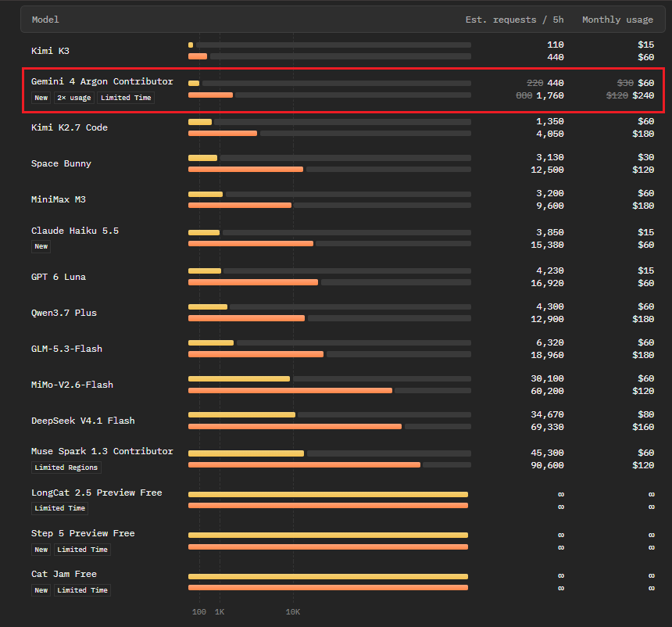Click the '2× usage' badge

pyautogui.click(x=74, y=98)
